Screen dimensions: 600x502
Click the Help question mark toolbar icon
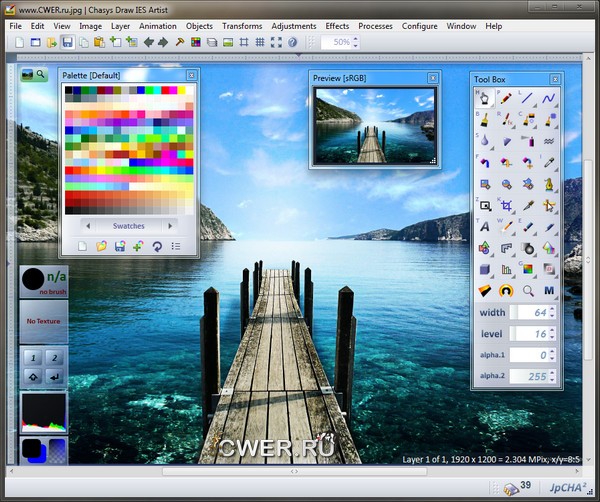(292, 42)
